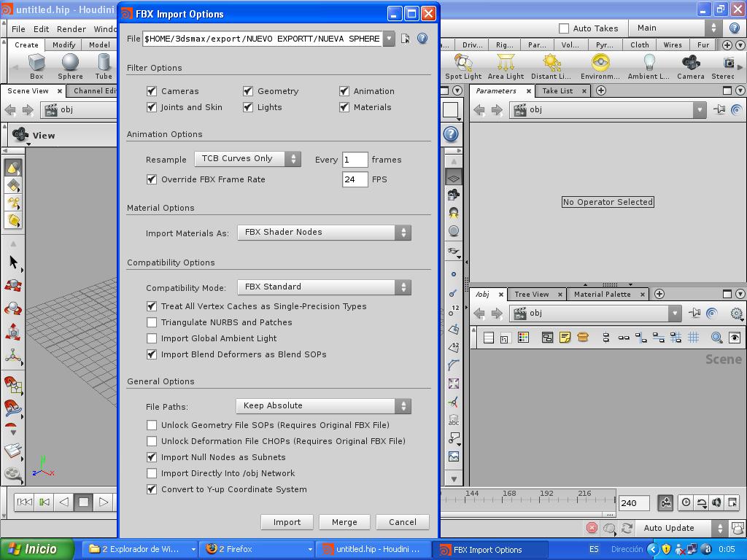Image resolution: width=747 pixels, height=560 pixels.
Task: Toggle Auto Takes checkbox
Action: (564, 28)
